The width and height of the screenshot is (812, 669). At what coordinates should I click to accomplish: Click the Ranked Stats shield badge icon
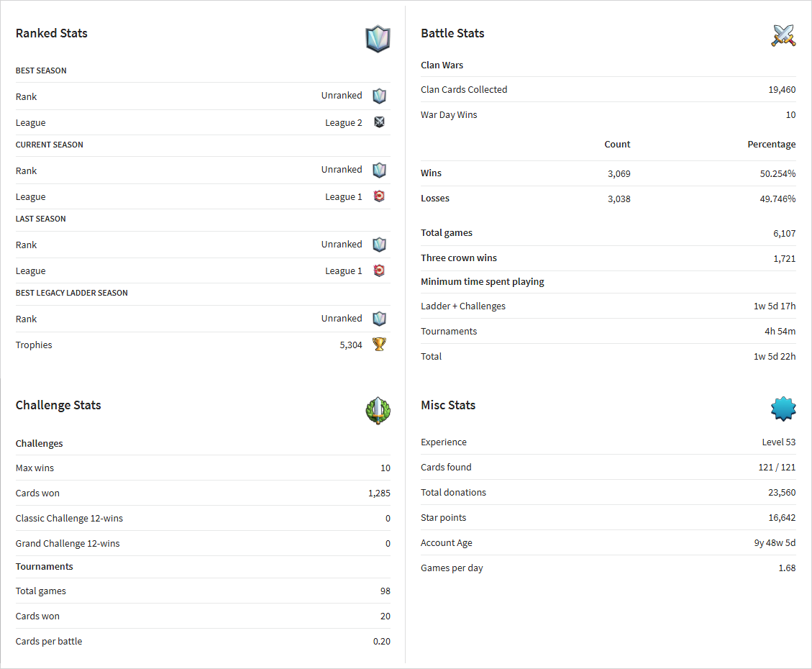(x=378, y=39)
